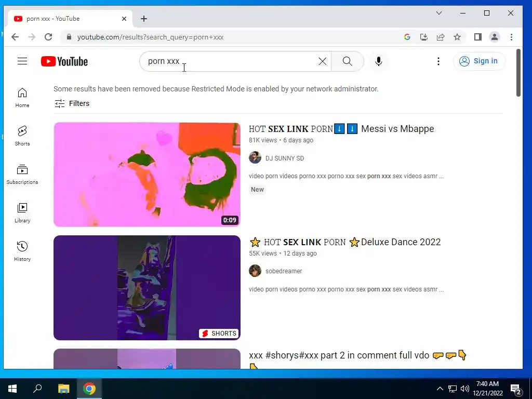The width and height of the screenshot is (532, 399).
Task: Open the Messi vs Mbappe video thumbnail
Action: (x=147, y=175)
